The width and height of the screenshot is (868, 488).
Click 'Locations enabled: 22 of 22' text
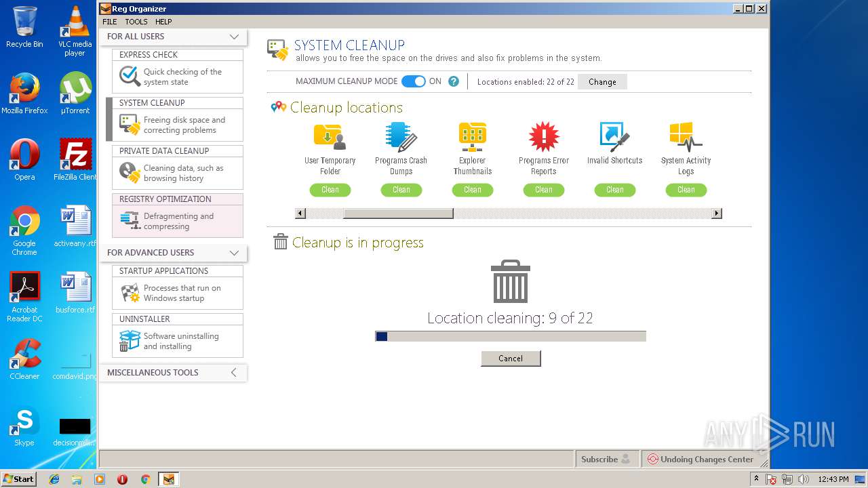526,82
